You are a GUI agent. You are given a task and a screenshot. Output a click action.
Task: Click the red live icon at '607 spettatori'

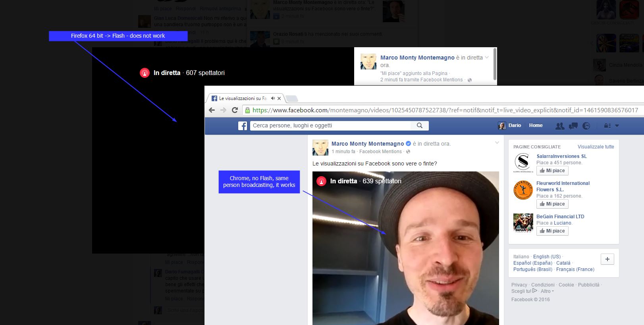pos(145,73)
